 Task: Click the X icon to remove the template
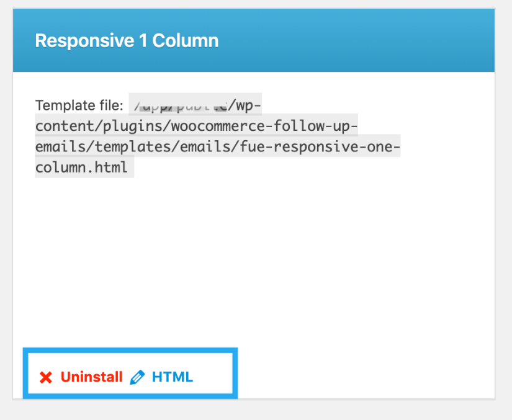pyautogui.click(x=45, y=377)
